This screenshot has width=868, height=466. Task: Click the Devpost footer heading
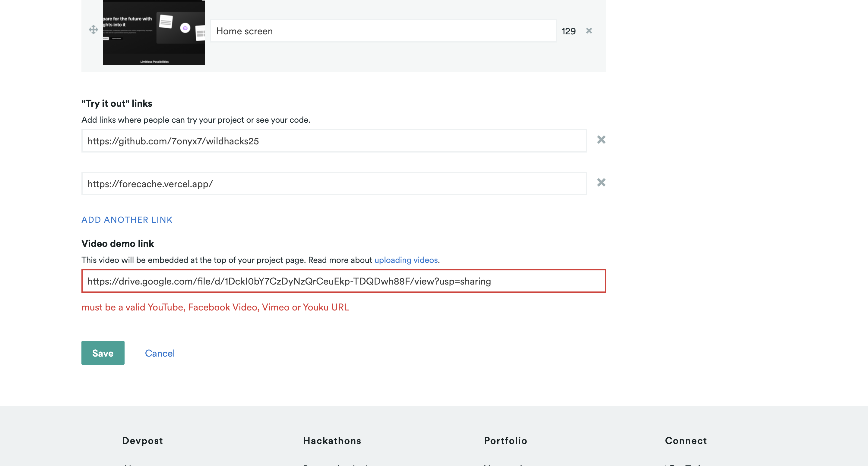143,440
